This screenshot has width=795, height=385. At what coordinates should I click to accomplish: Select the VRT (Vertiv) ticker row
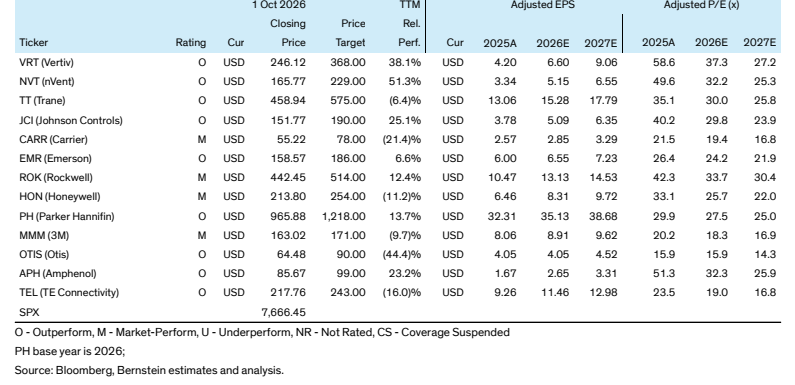(x=398, y=62)
